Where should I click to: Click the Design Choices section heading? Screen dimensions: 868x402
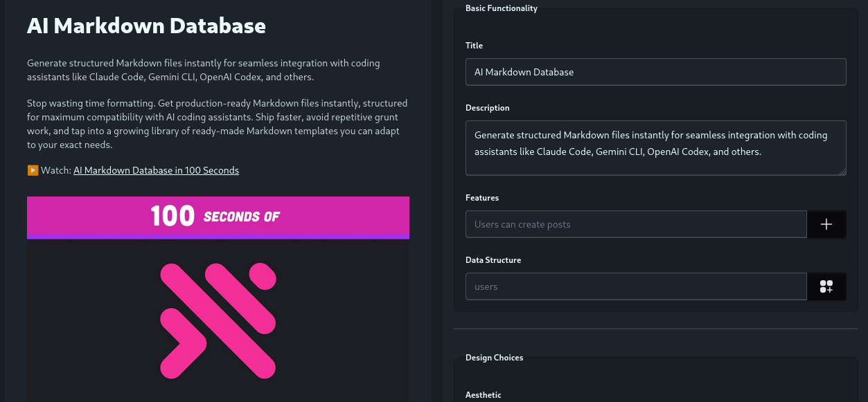point(494,358)
